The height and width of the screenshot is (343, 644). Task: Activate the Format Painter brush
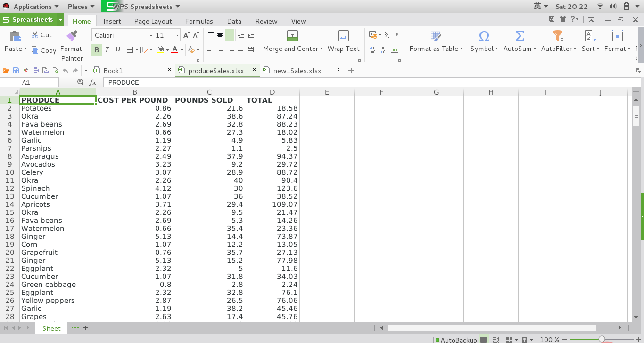click(x=72, y=36)
